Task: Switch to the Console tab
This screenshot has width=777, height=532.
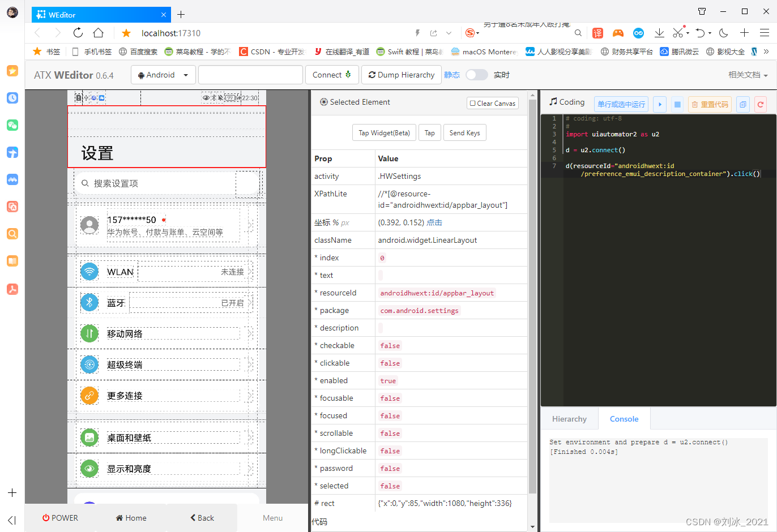Action: point(624,419)
